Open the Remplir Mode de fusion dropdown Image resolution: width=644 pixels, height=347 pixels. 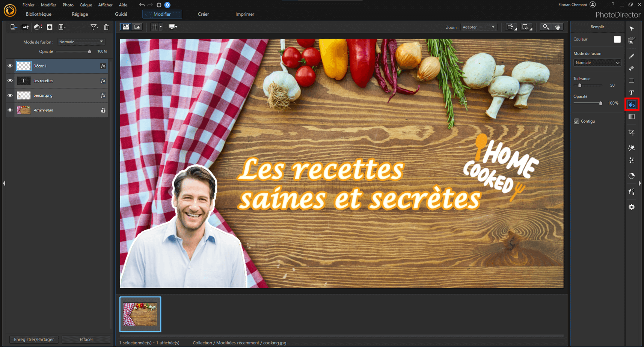coord(597,63)
